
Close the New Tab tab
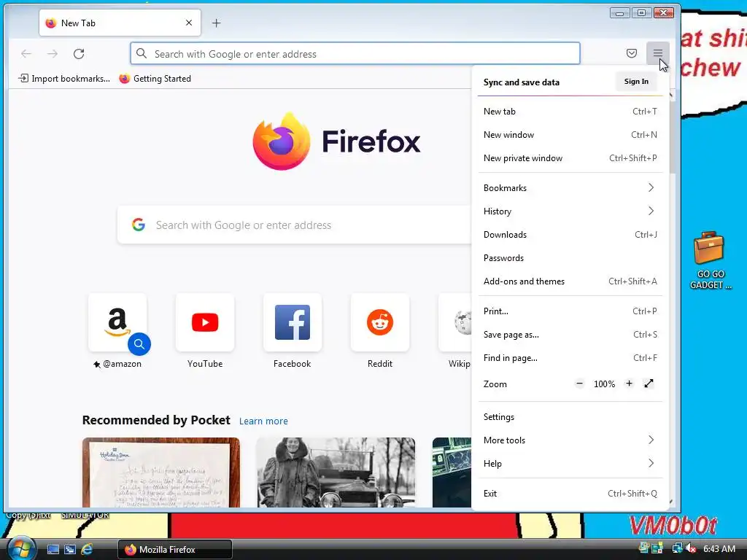[189, 23]
